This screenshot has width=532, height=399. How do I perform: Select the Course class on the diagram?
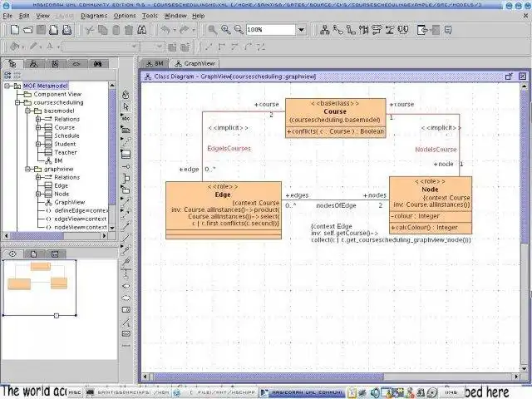[x=335, y=118]
